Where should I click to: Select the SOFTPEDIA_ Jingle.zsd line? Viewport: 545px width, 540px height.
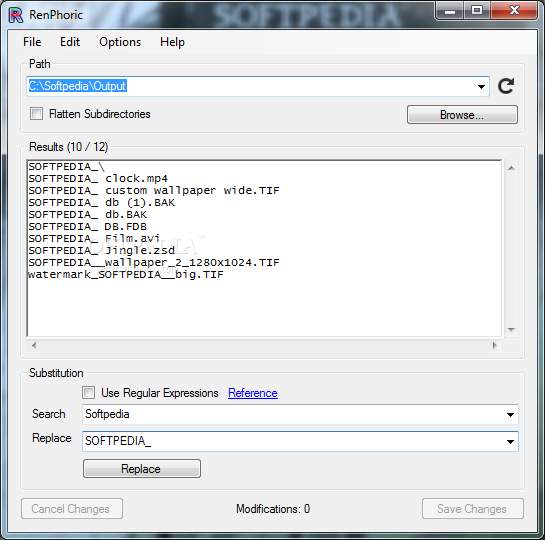tap(101, 251)
